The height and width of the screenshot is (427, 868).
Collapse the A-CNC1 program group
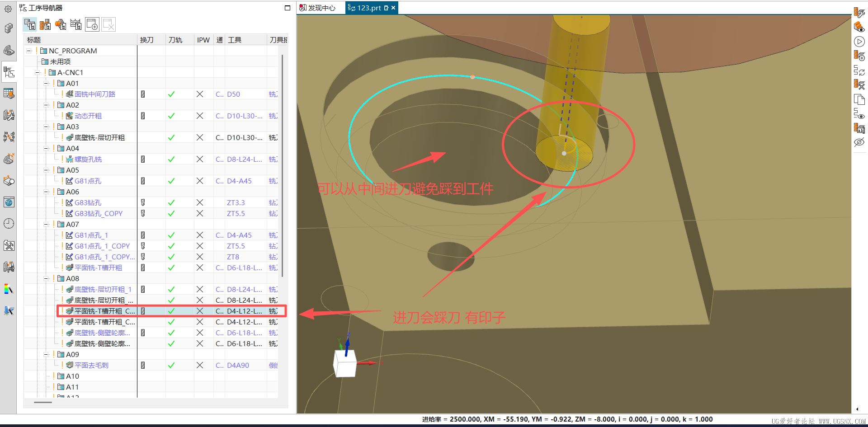pyautogui.click(x=38, y=73)
